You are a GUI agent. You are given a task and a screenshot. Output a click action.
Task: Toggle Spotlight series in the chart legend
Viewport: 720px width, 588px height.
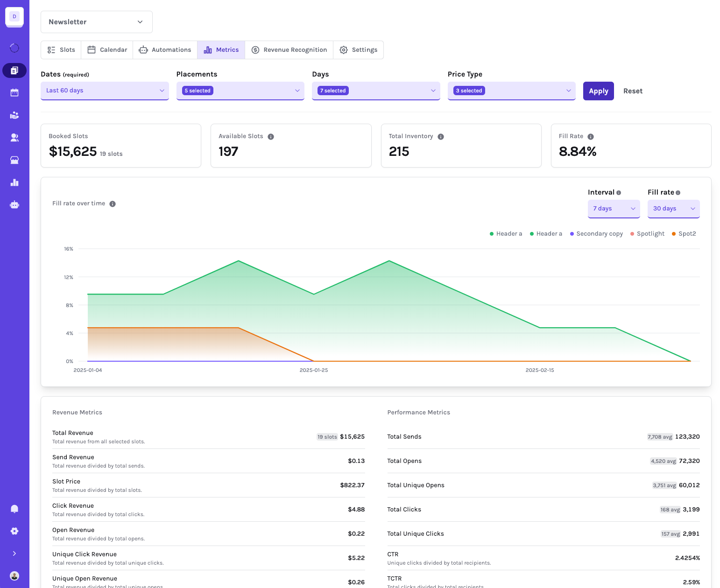647,234
